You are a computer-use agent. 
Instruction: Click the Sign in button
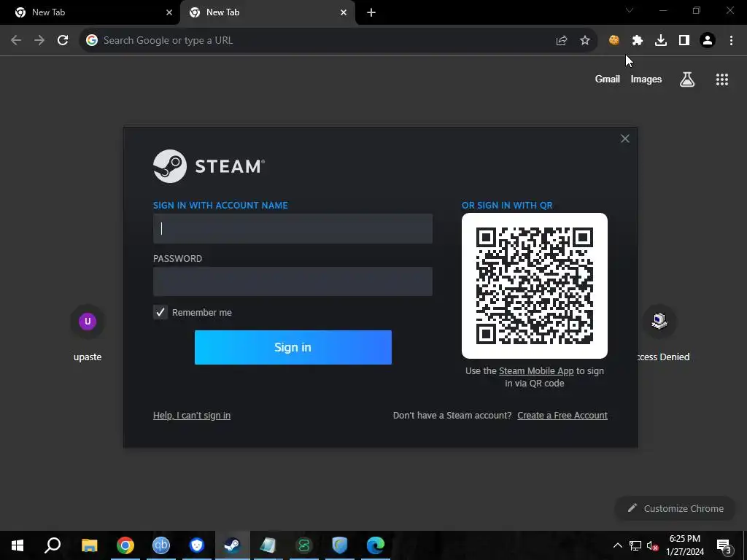(293, 347)
